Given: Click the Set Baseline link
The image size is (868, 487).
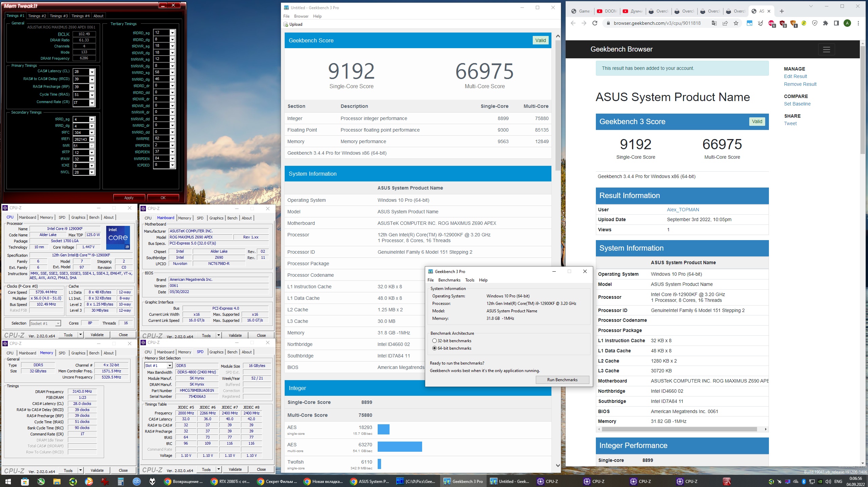Looking at the screenshot, I should [x=797, y=104].
